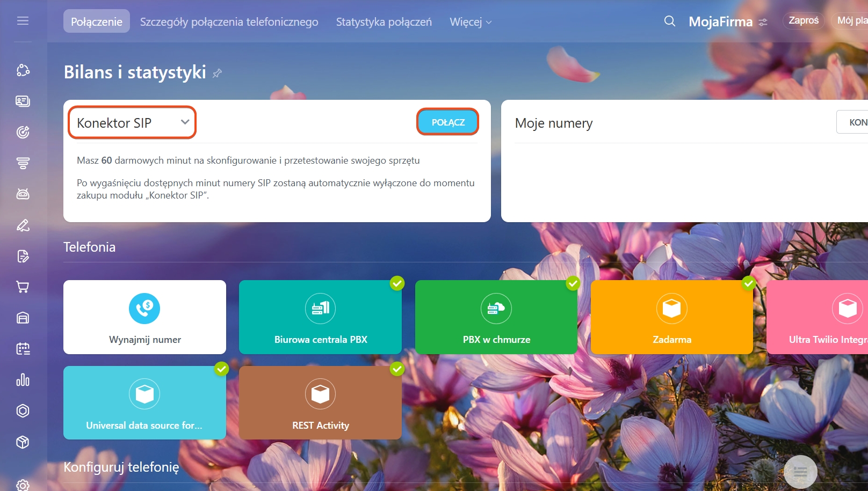Open the hamburger menu in sidebar
This screenshot has width=868, height=491.
pos(23,21)
